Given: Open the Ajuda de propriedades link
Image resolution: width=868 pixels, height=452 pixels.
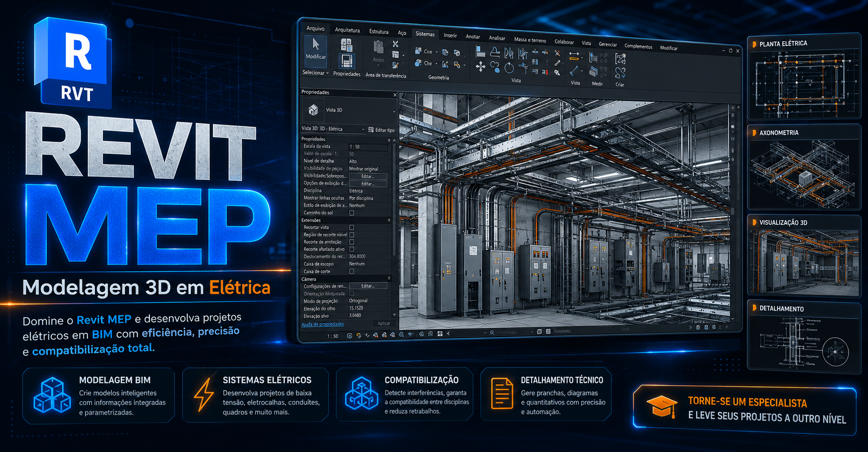Looking at the screenshot, I should coord(322,324).
